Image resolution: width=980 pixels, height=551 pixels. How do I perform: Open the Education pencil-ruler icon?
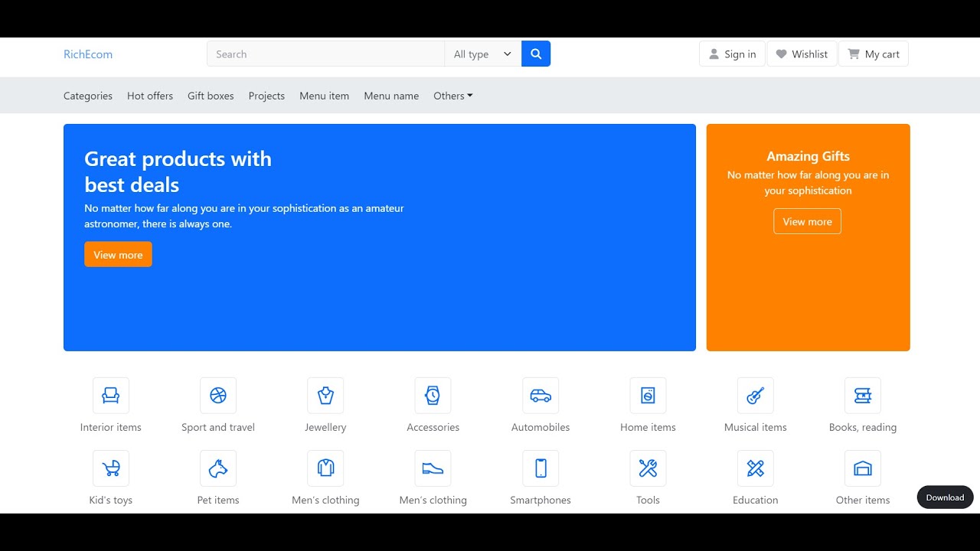pyautogui.click(x=756, y=468)
